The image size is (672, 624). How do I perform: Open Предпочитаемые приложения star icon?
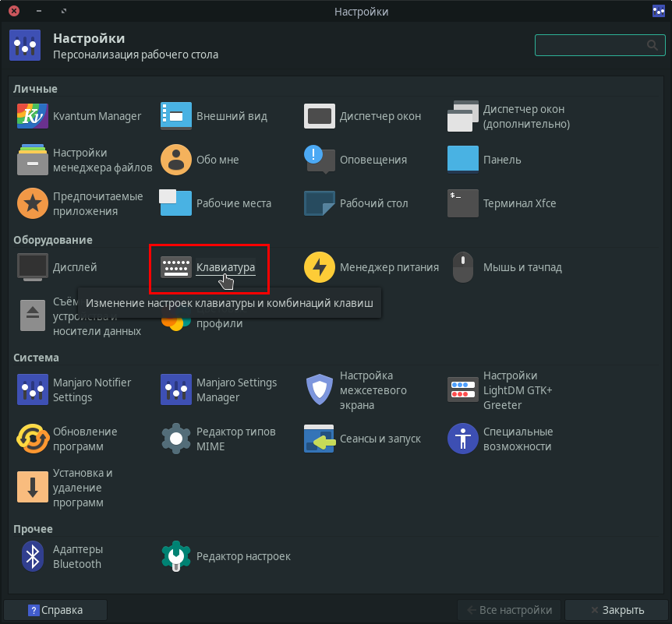(33, 203)
